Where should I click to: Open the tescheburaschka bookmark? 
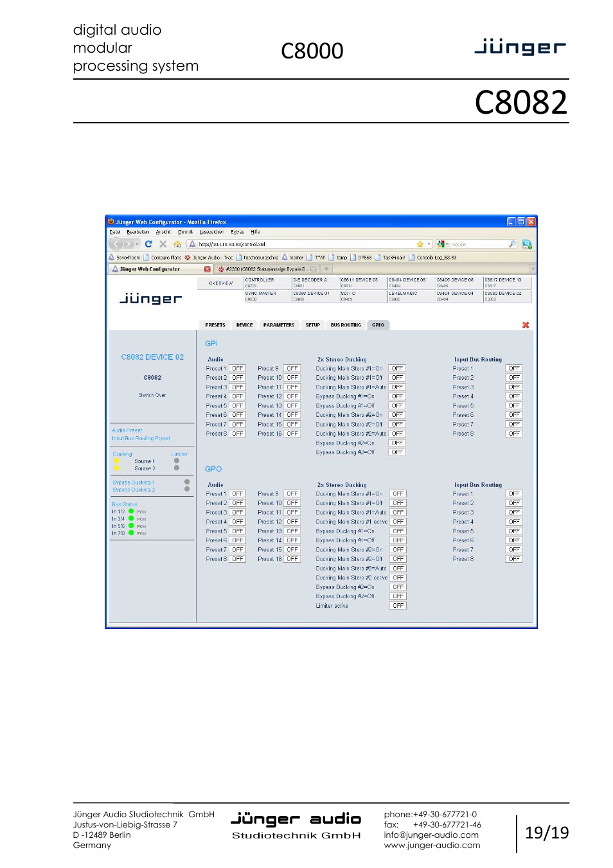click(257, 258)
